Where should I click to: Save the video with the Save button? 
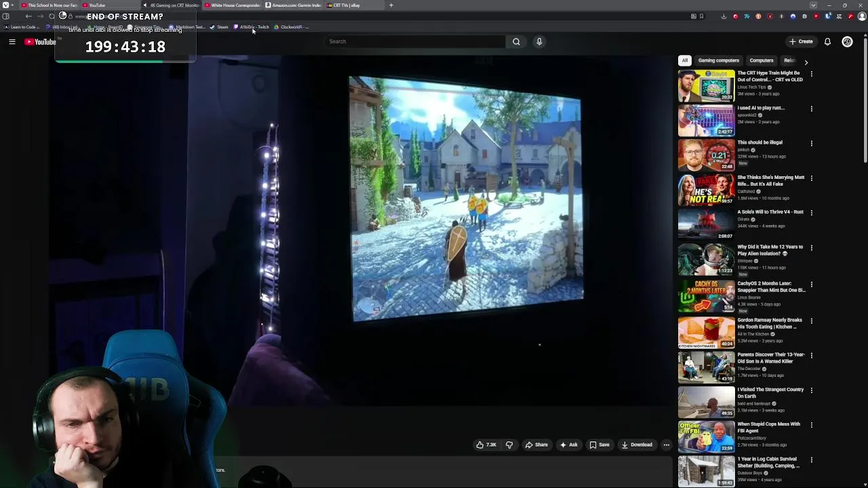click(599, 445)
